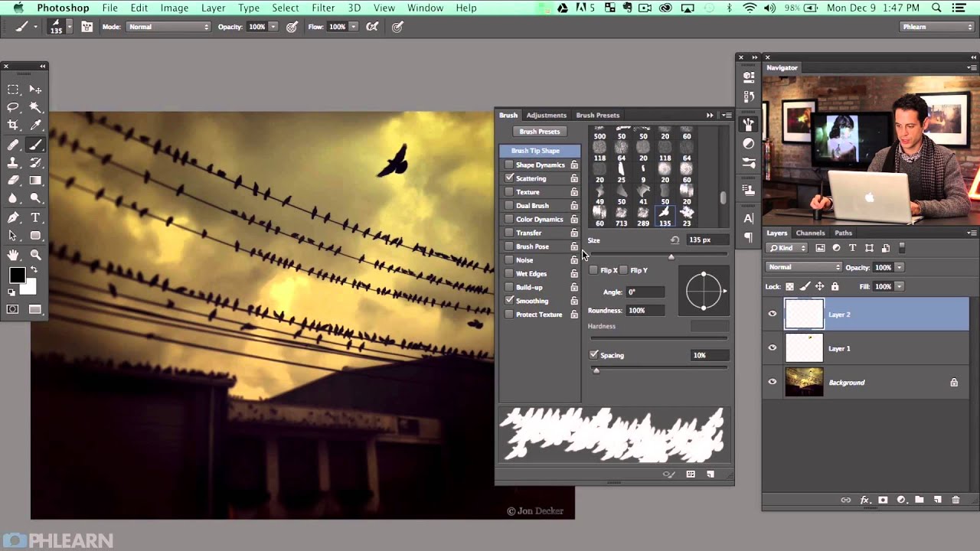Screen dimensions: 980x551
Task: Swap foreground and background colors
Action: 33,270
